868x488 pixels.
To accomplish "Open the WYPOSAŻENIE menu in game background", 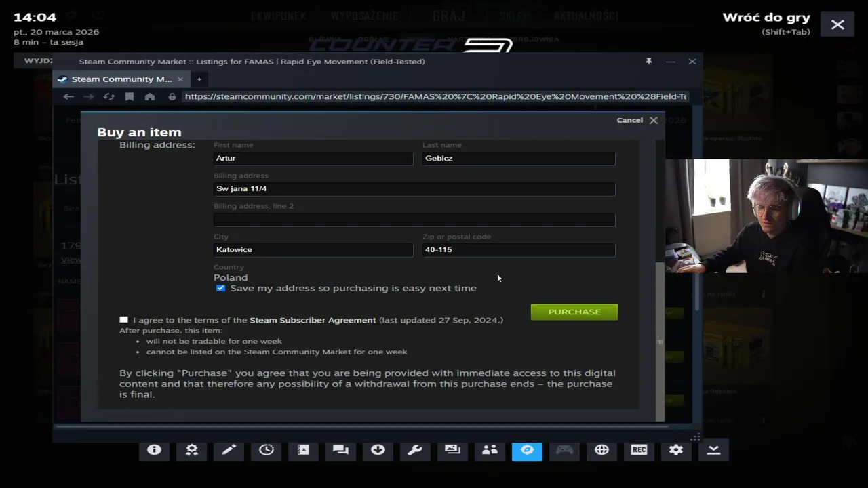I will pos(363,16).
